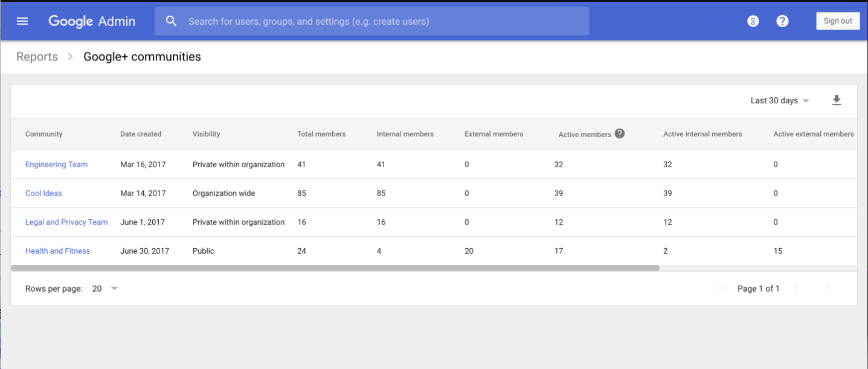Screen dimensions: 868x369
Task: Click the horizontal table scrollbar
Action: (x=335, y=268)
